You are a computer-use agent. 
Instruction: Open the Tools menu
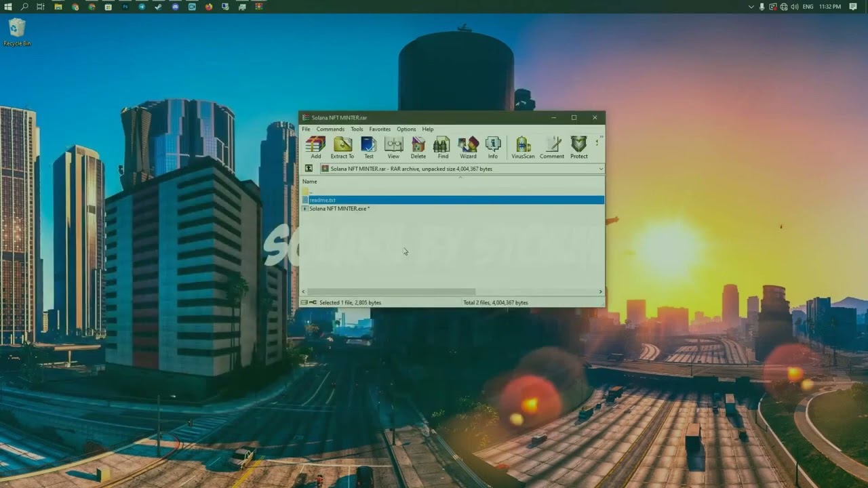pos(357,129)
